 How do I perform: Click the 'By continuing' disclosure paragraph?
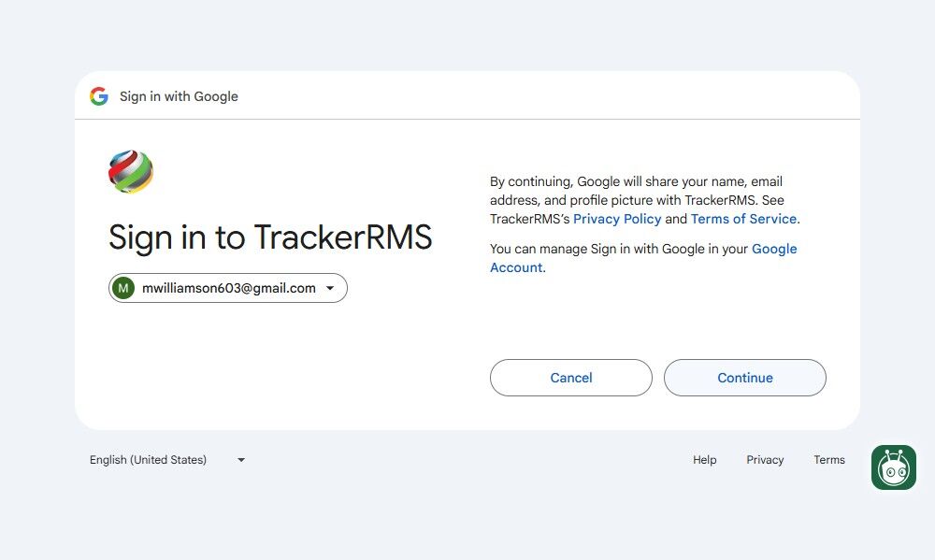pyautogui.click(x=636, y=191)
